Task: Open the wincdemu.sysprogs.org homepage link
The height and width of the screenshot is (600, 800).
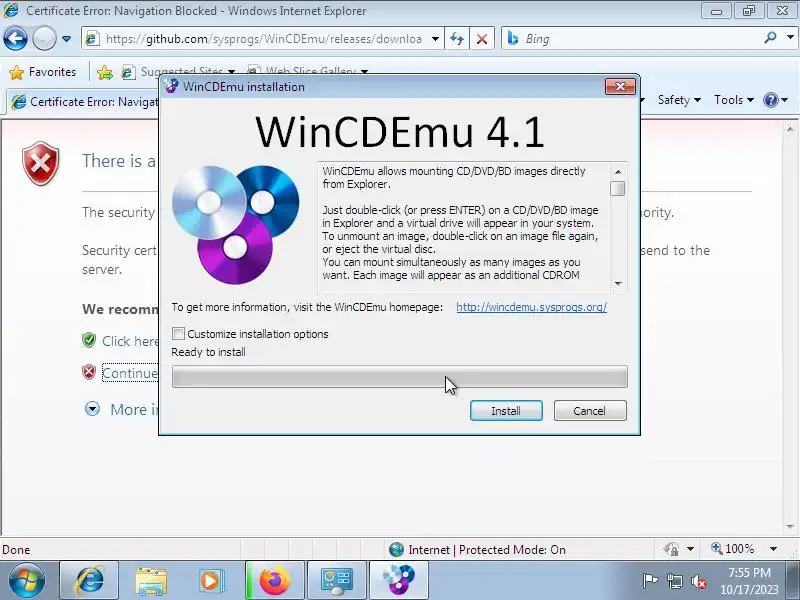Action: [x=531, y=307]
